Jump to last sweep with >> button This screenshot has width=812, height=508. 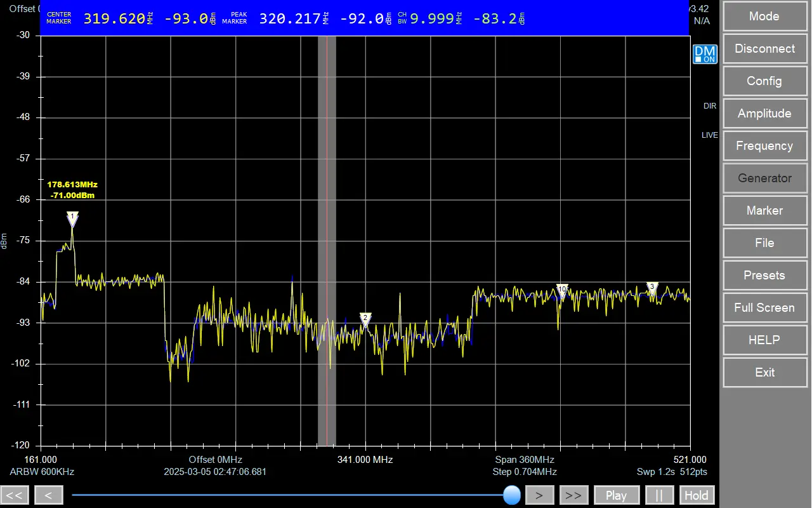[573, 495]
